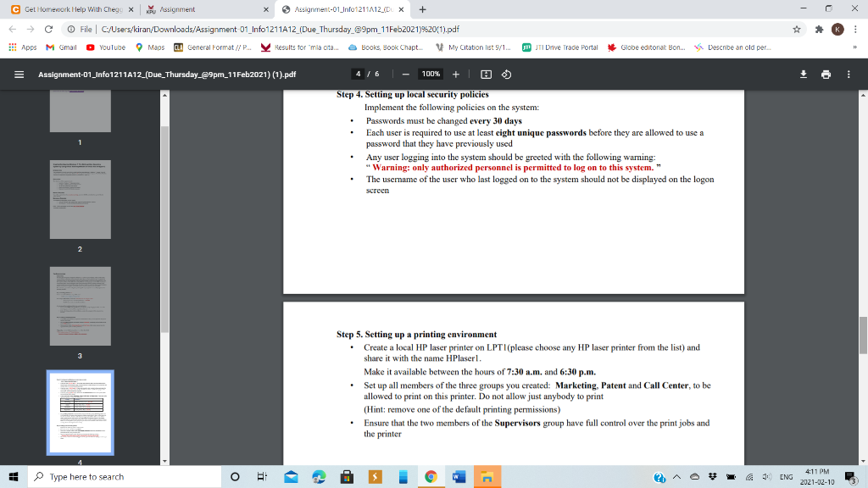Click the thumbnail panel scroll up arrow
The image size is (868, 488).
[164, 95]
